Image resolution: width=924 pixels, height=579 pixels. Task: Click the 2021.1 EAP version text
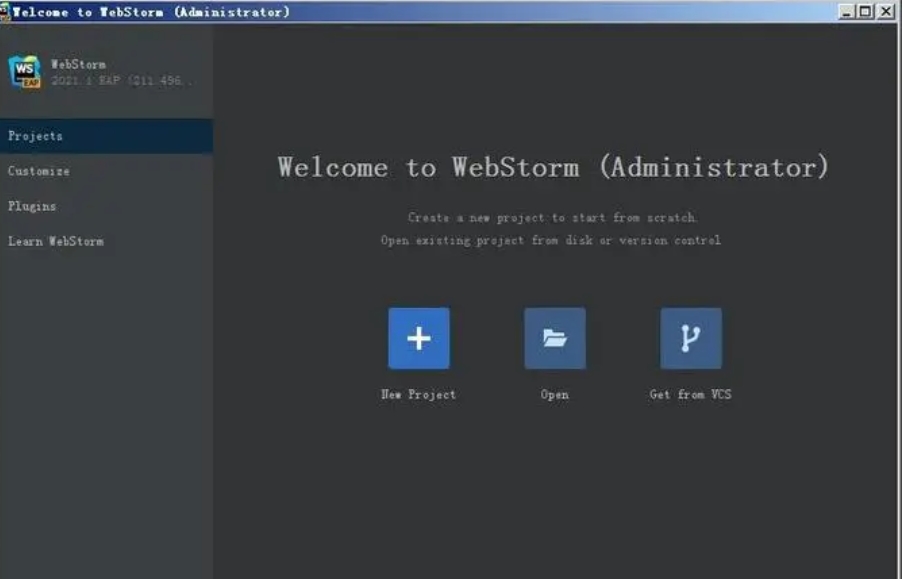[121, 81]
